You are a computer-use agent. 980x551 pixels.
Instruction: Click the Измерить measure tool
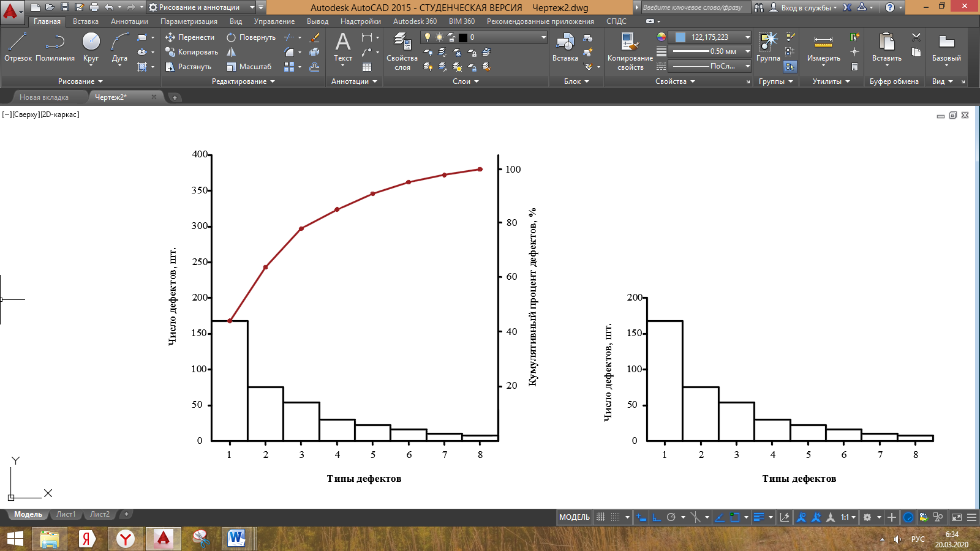(x=823, y=48)
